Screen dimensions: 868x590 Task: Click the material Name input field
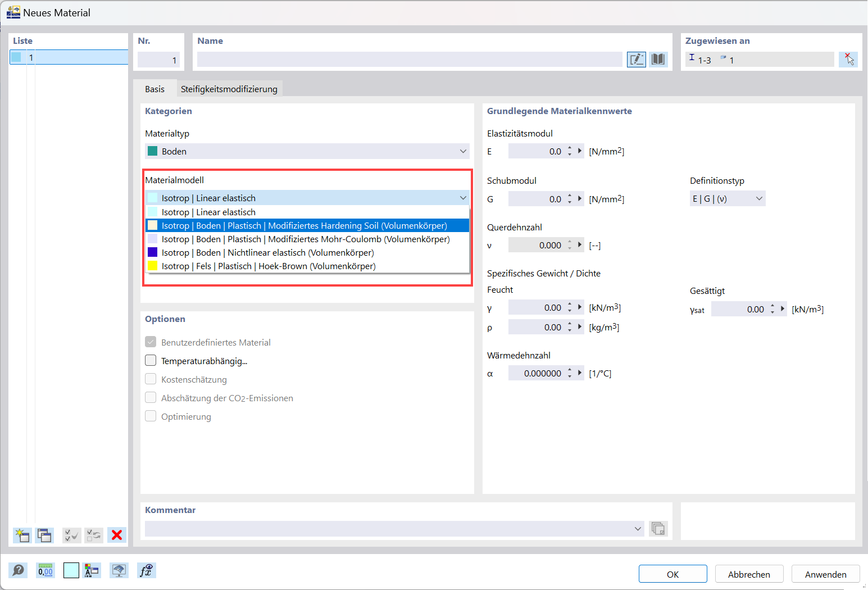pyautogui.click(x=410, y=60)
